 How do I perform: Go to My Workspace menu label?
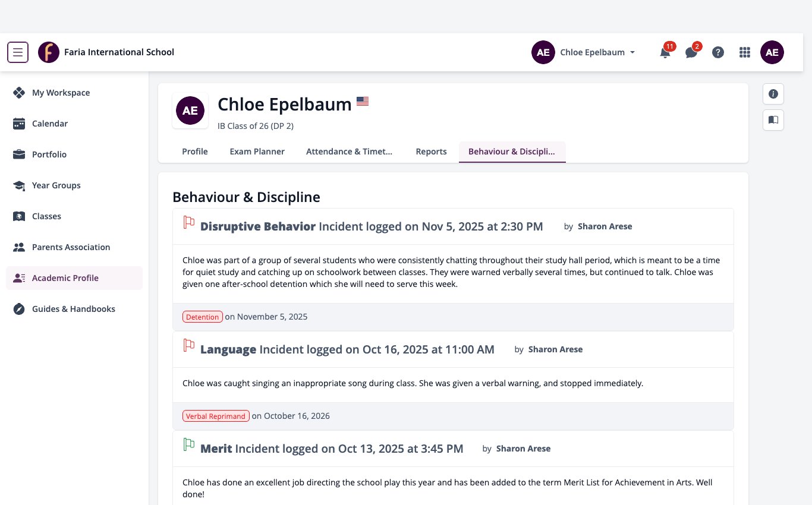click(x=61, y=93)
